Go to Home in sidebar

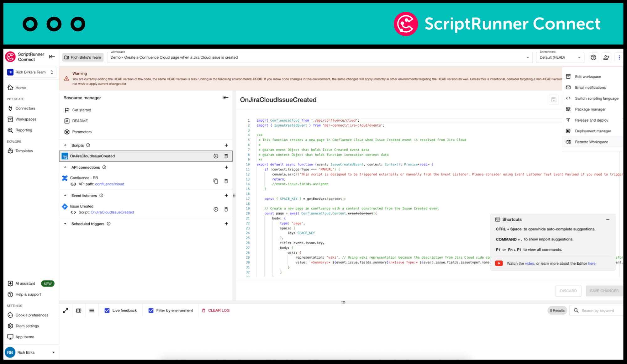click(31, 87)
